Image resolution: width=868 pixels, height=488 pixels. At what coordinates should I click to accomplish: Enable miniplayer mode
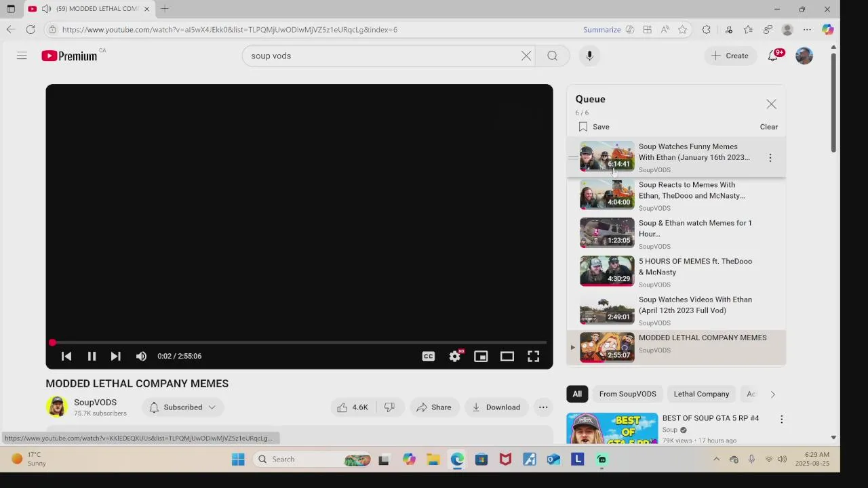coord(481,356)
